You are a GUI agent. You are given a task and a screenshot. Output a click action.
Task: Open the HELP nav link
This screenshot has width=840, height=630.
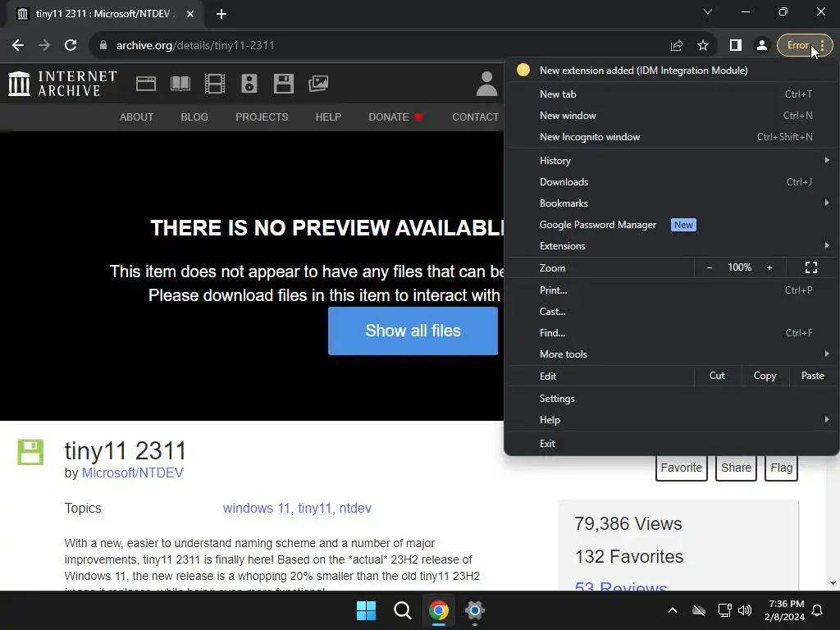328,116
